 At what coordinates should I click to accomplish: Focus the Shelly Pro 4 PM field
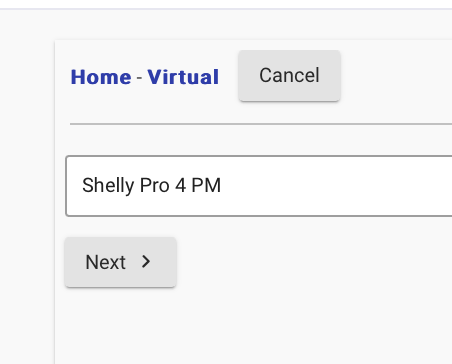(259, 186)
